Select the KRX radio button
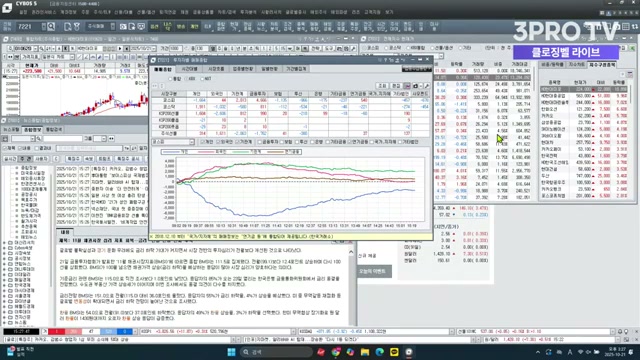Image resolution: width=640 pixels, height=360 pixels. (187, 79)
